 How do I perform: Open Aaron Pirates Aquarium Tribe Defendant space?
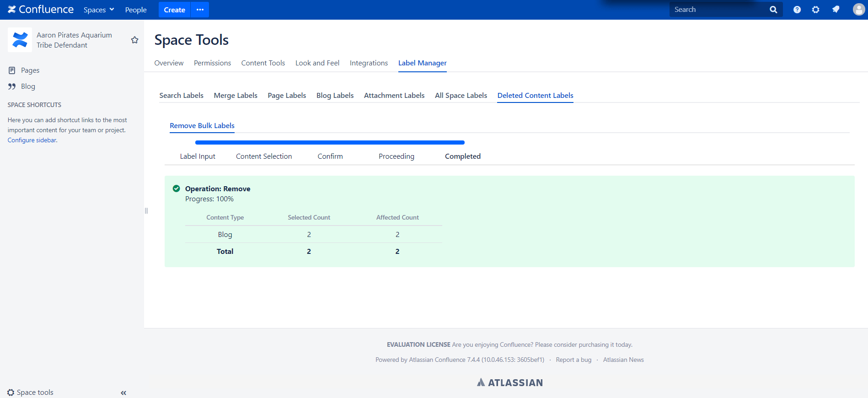coord(74,40)
